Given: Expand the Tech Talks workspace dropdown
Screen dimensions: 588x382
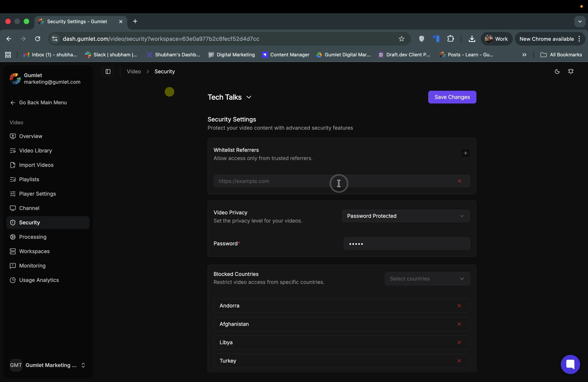Looking at the screenshot, I should (x=230, y=97).
